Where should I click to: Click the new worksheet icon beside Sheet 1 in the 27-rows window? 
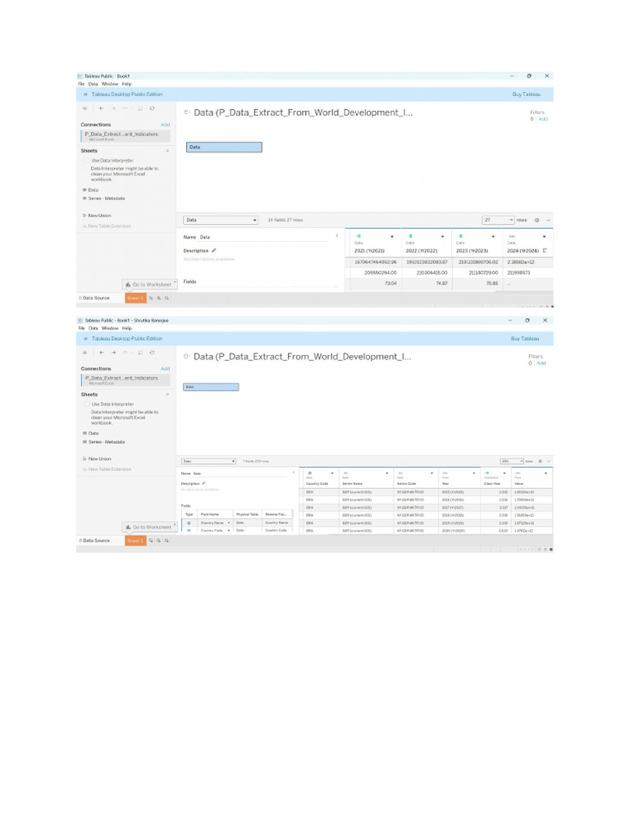point(151,298)
